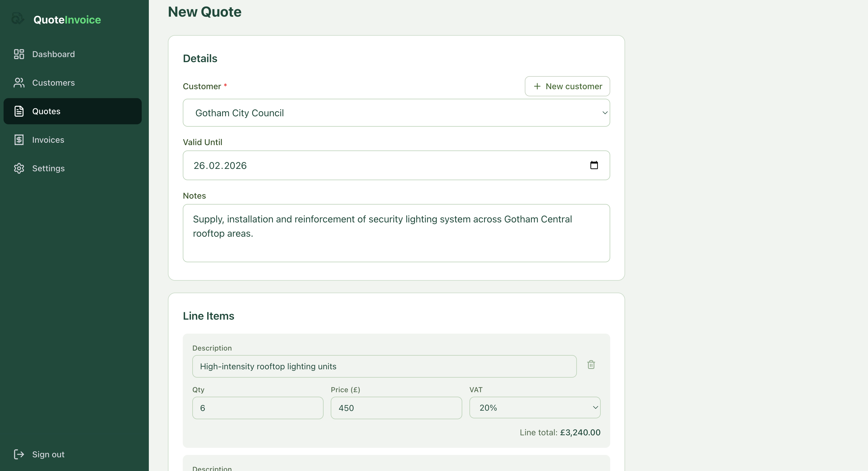The height and width of the screenshot is (471, 868).
Task: Expand the VAT rate selector
Action: [534, 407]
